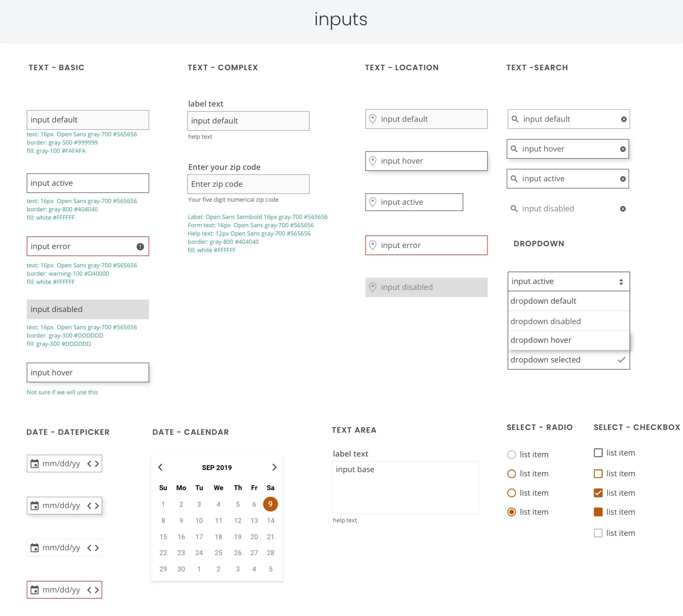Click previous date arrow in second datepicker
The image size is (683, 616).
89,506
